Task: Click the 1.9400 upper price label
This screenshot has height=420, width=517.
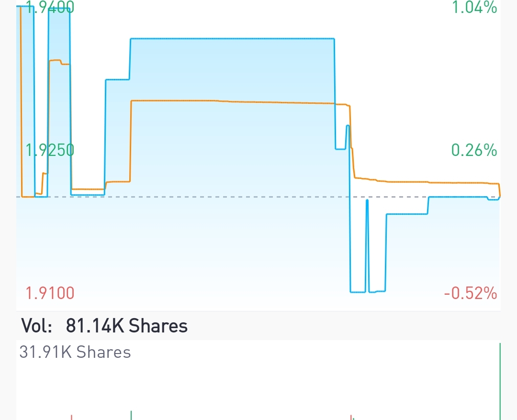Action: pyautogui.click(x=50, y=7)
